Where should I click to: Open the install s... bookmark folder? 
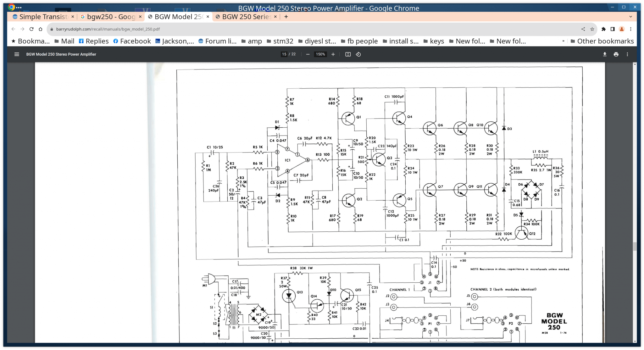(x=400, y=41)
